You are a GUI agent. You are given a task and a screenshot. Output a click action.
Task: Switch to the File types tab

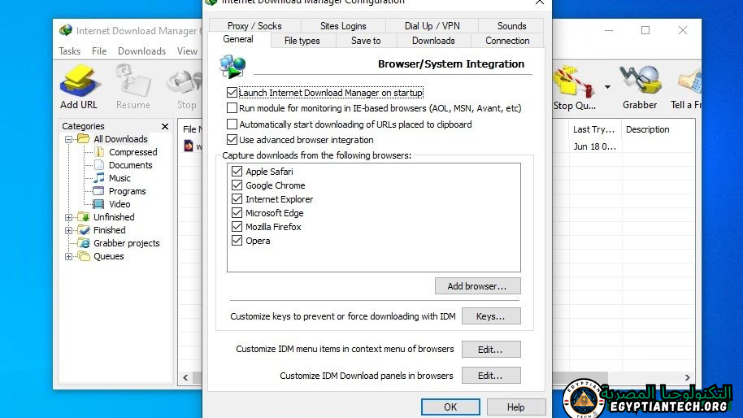302,41
